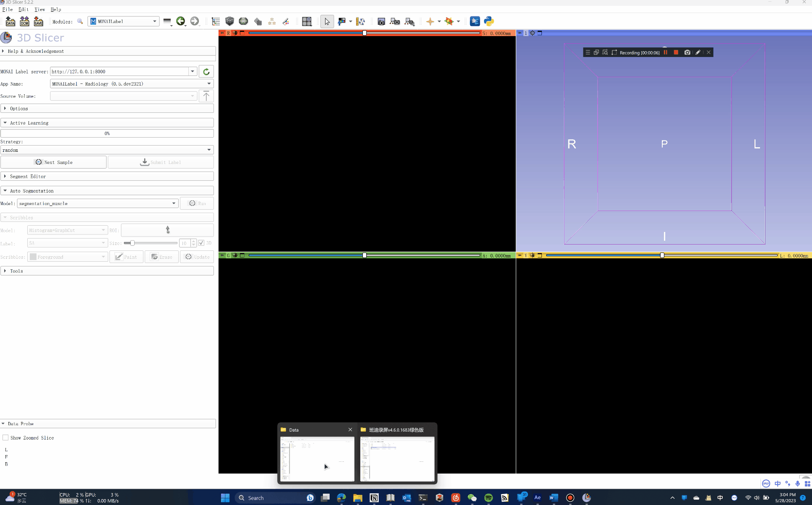The image size is (812, 505).
Task: Click the DATA load icon
Action: coord(10,21)
